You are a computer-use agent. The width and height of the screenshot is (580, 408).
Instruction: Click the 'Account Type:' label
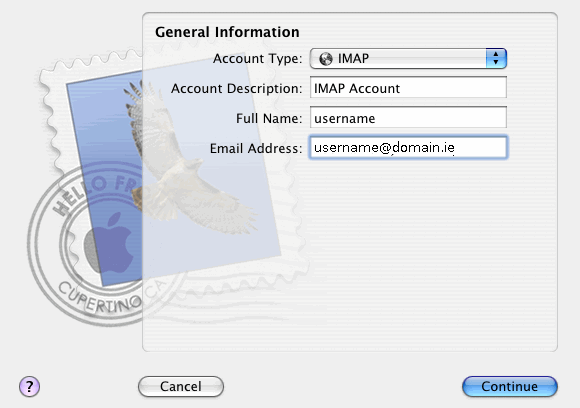(257, 58)
